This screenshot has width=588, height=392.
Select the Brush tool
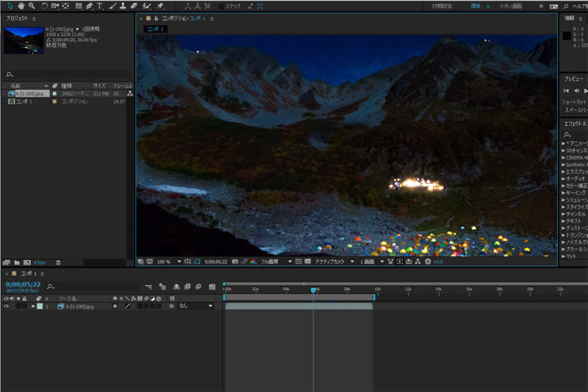click(112, 6)
